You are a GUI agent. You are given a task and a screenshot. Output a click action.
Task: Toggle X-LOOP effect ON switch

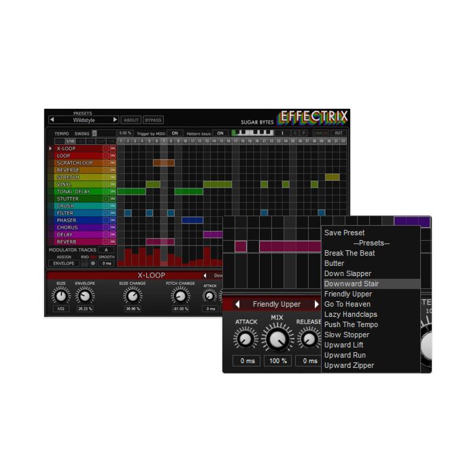pos(113,148)
